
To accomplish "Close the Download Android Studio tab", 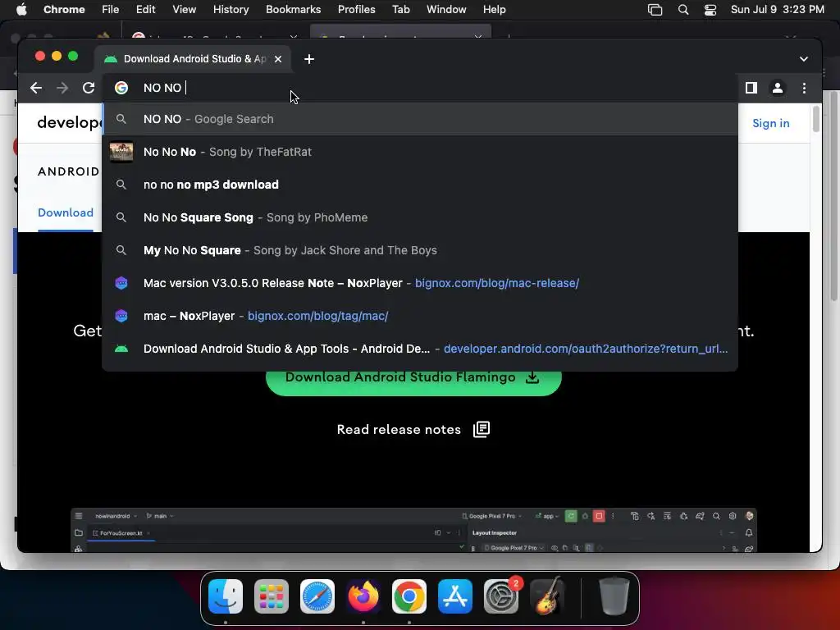I will (x=278, y=59).
